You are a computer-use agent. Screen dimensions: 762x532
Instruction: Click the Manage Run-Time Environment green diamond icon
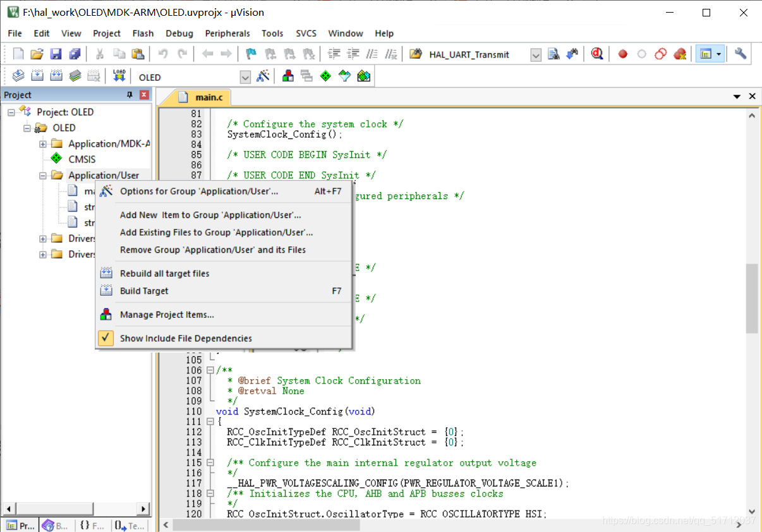click(325, 76)
